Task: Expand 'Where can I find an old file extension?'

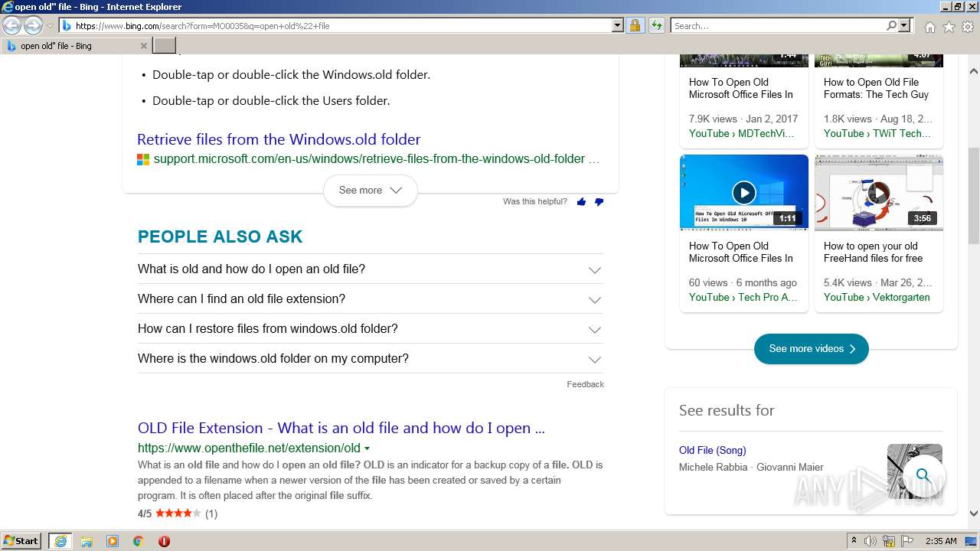Action: 370,299
